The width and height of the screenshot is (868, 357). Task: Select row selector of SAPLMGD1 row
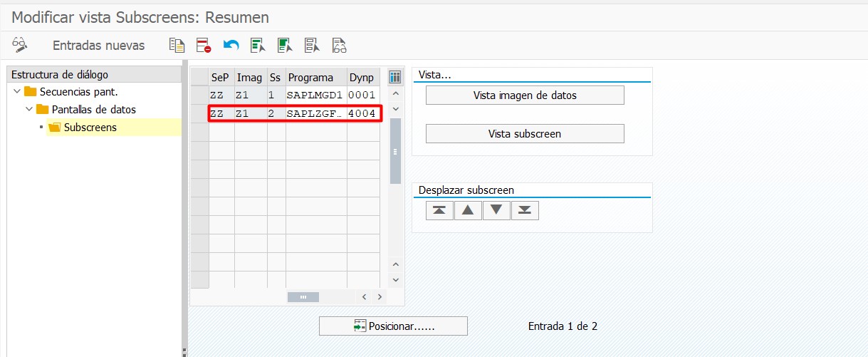coord(199,95)
